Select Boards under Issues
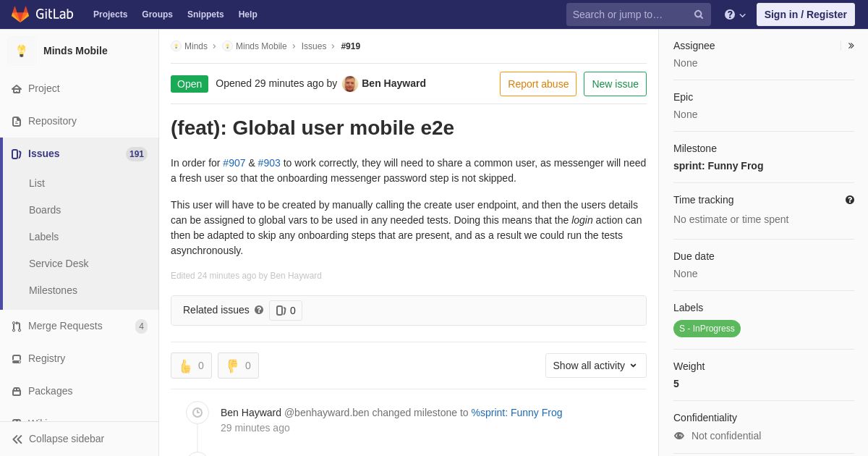 (x=45, y=210)
